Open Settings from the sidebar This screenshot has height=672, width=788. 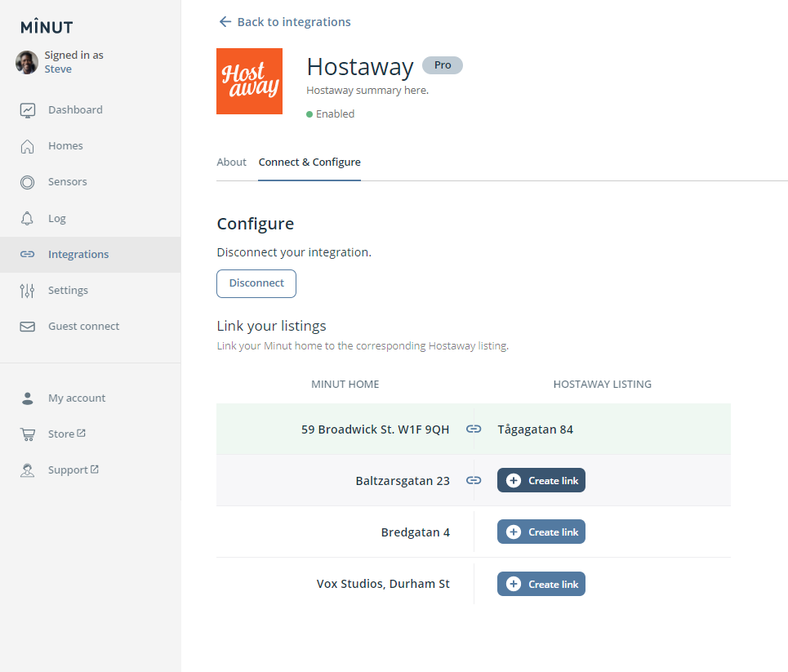coord(69,290)
